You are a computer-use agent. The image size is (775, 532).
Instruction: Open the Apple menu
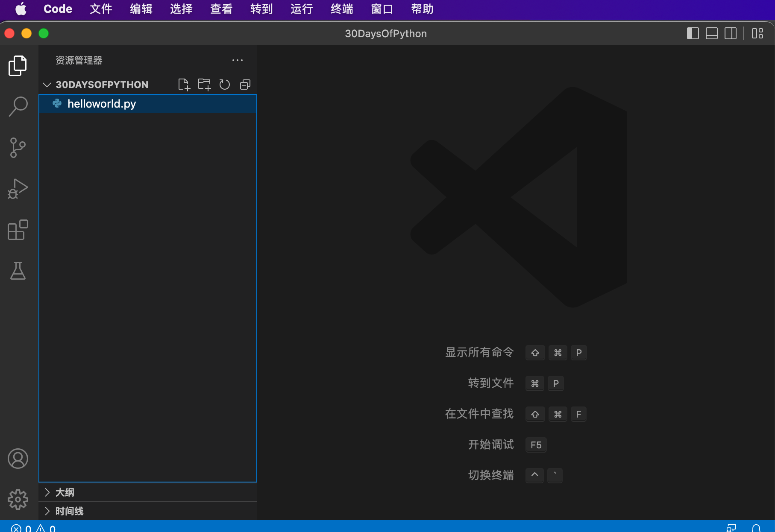[21, 9]
